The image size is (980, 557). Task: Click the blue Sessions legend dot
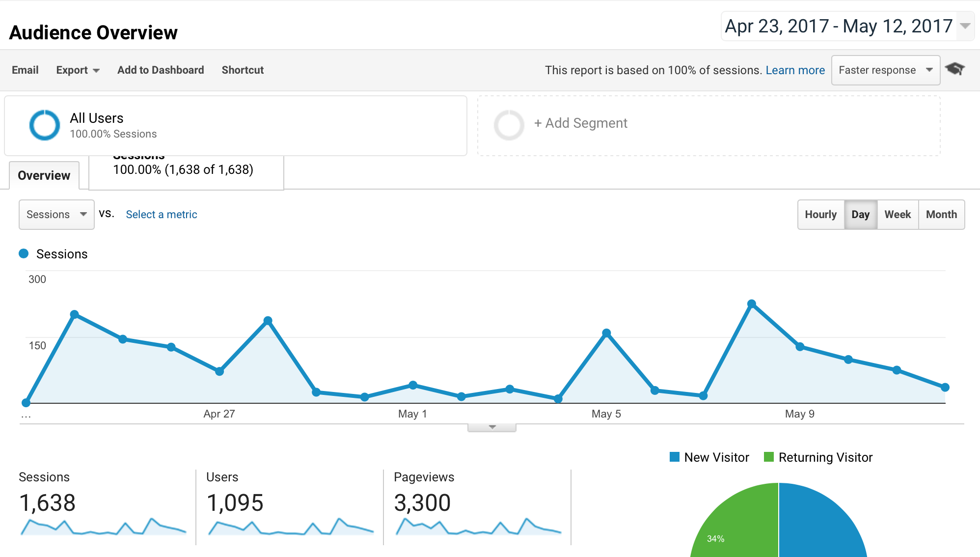tap(24, 253)
